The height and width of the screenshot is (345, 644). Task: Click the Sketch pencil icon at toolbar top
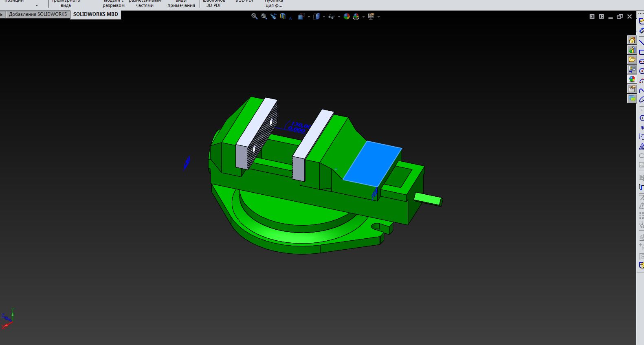pyautogui.click(x=641, y=21)
